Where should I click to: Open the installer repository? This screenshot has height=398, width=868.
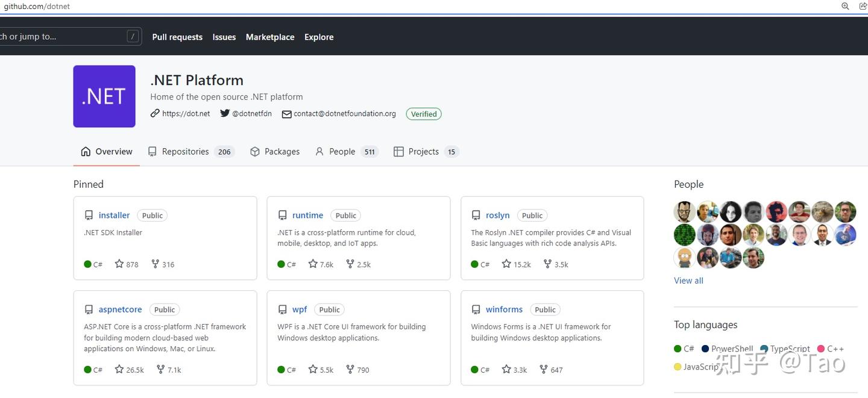click(114, 216)
